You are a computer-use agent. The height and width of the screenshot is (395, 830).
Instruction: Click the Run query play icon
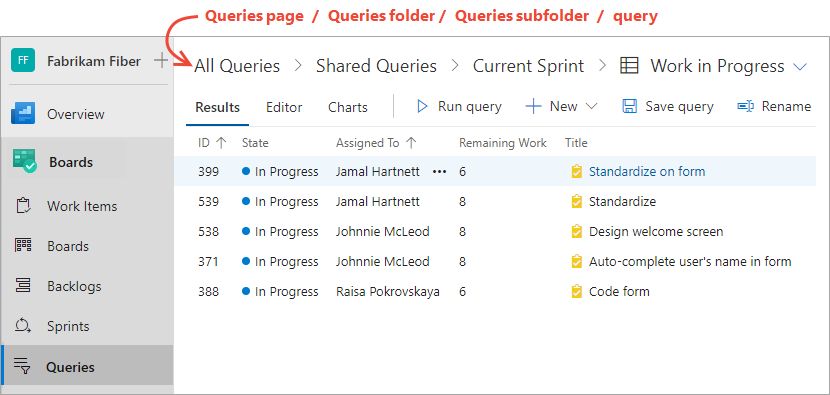[422, 106]
